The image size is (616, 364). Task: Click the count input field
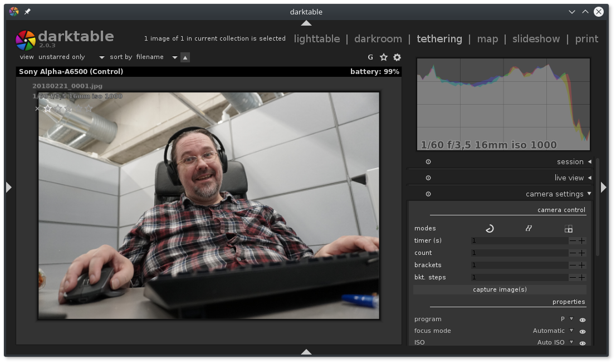[x=519, y=253]
